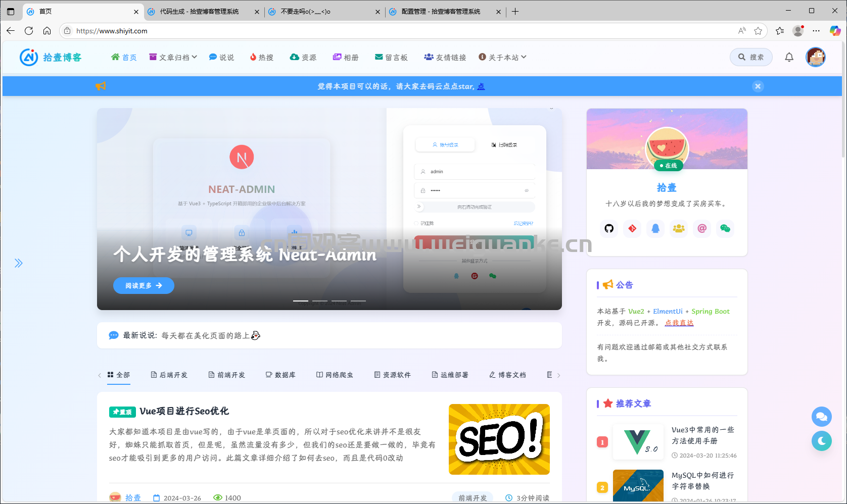Open the WeChat contact icon
This screenshot has width=847, height=504.
point(725,228)
